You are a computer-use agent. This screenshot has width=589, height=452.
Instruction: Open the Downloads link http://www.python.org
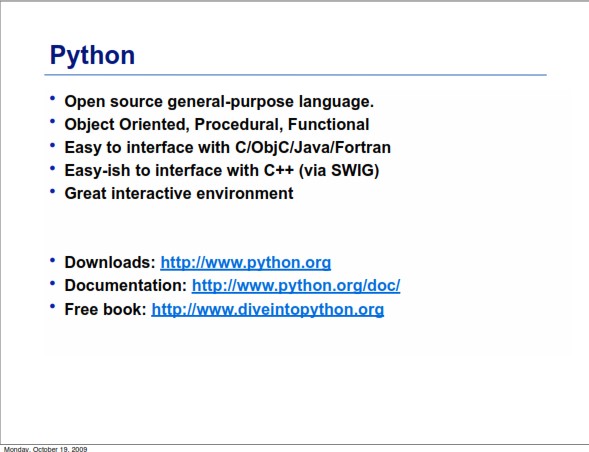tap(246, 263)
